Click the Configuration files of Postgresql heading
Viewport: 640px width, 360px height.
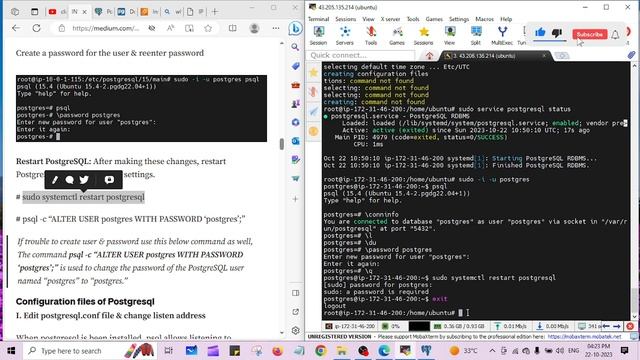pos(85,302)
